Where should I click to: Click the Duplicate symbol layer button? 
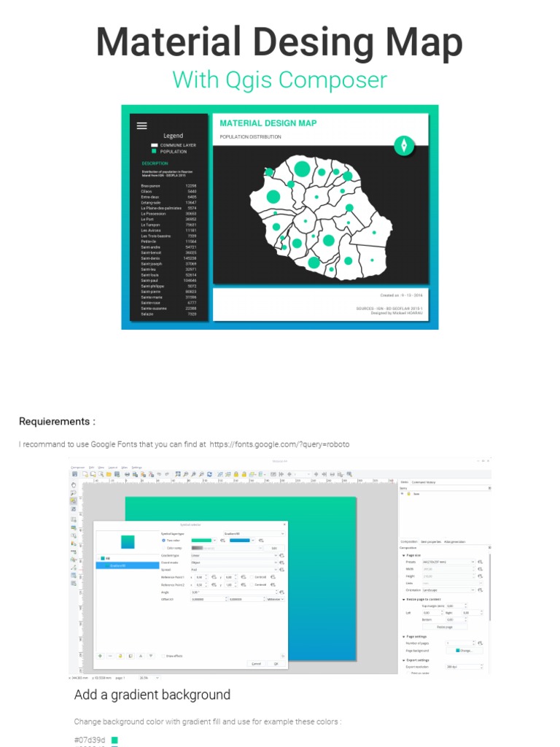(131, 656)
